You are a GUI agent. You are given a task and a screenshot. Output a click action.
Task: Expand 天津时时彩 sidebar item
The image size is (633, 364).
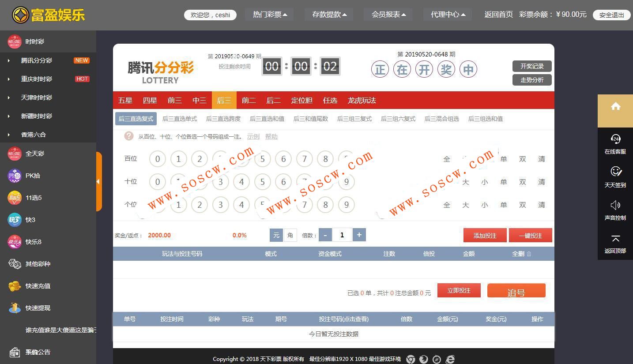click(48, 98)
